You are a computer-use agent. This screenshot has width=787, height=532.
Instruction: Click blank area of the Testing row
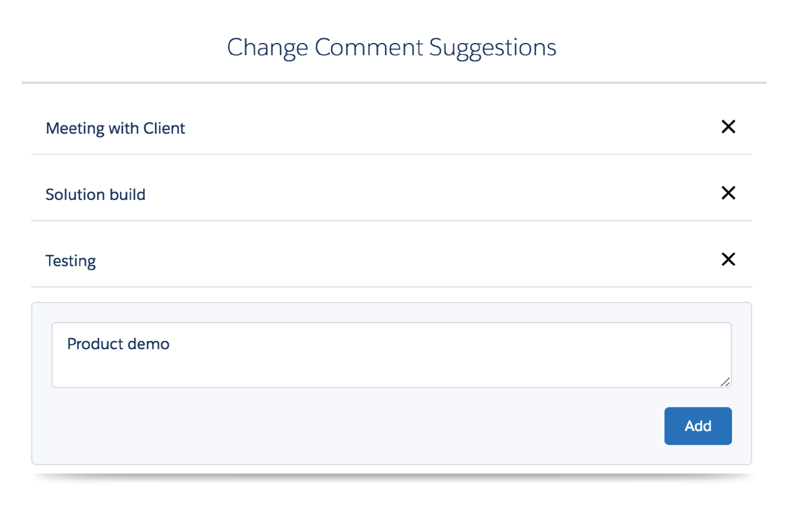406,260
